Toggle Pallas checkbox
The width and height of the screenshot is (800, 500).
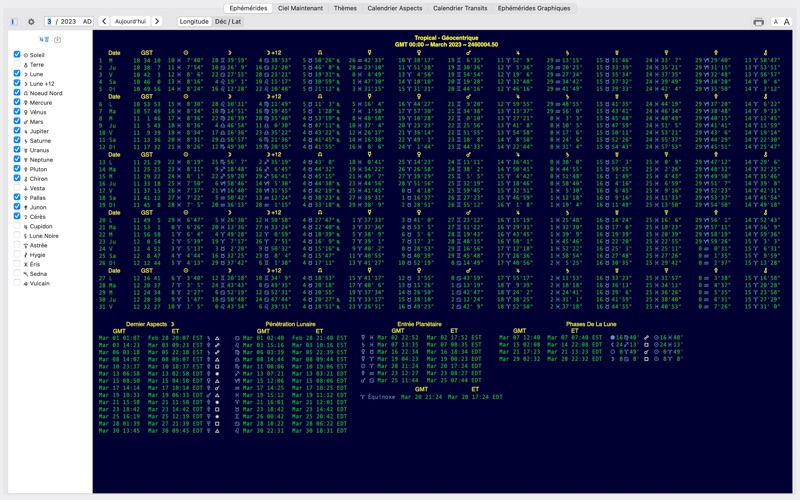tap(17, 197)
